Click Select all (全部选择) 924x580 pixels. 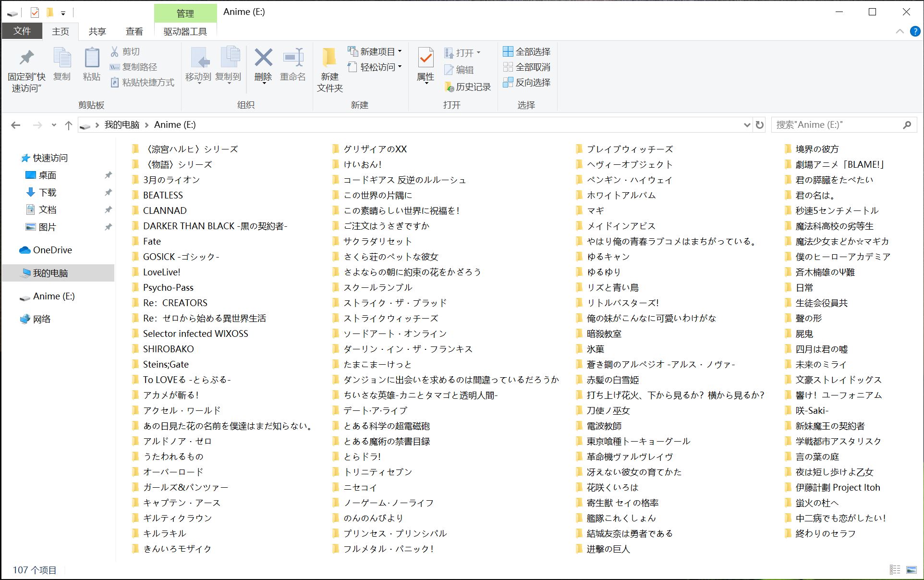(527, 51)
